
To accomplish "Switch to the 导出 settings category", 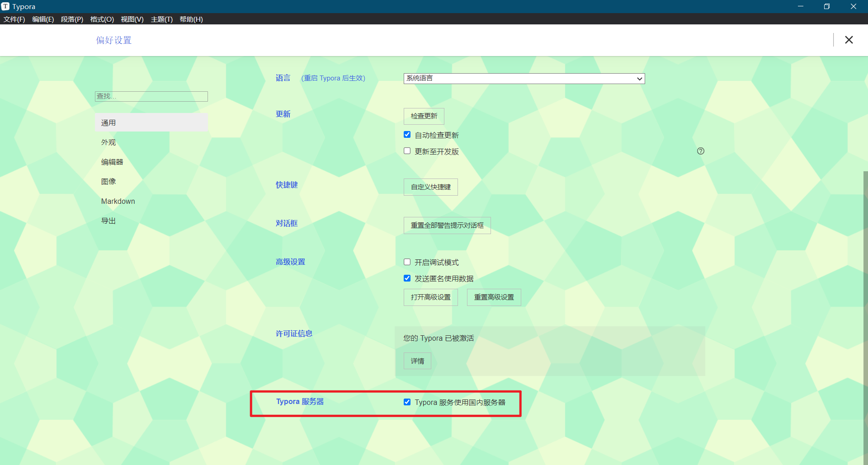I will click(x=151, y=221).
